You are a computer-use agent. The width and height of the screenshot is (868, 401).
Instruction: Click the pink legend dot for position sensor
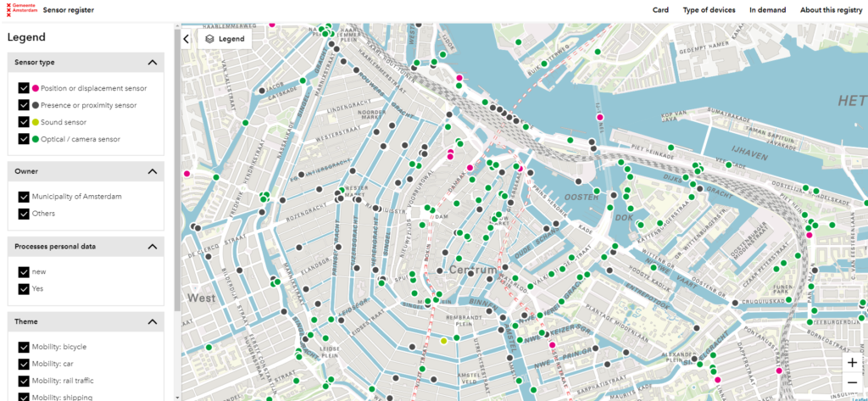coord(36,88)
